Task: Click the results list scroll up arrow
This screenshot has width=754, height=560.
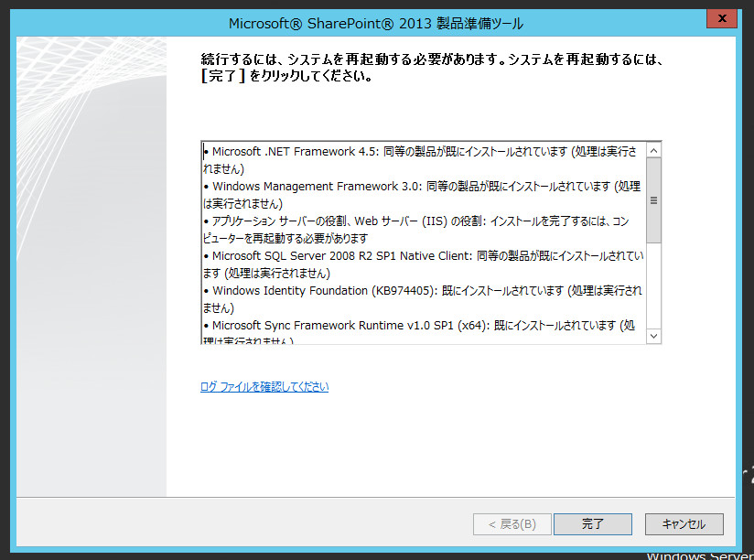Action: coord(653,150)
